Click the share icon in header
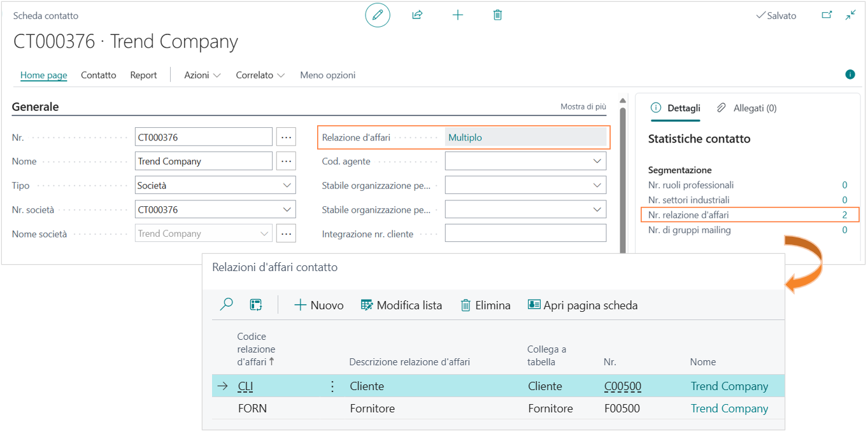Screen dimensions: 868x434 [x=417, y=15]
